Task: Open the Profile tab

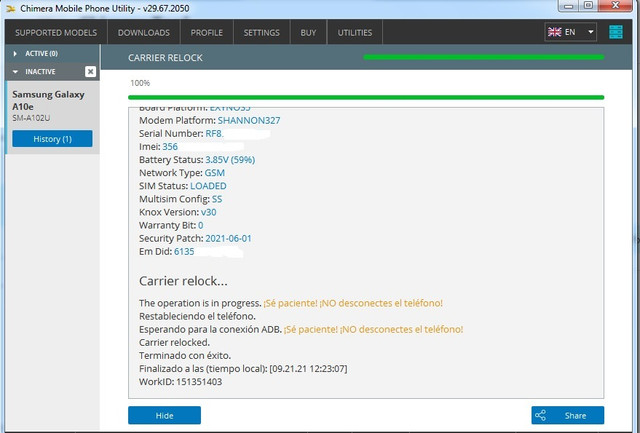Action: pyautogui.click(x=207, y=33)
